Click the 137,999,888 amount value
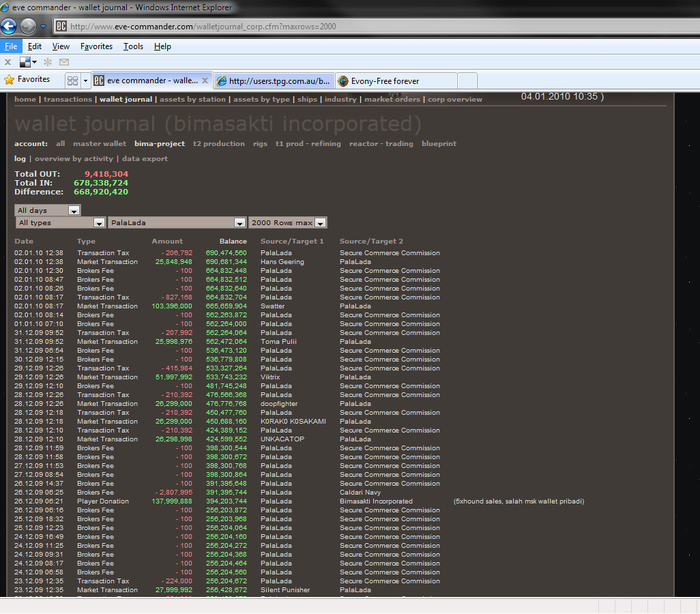The height and width of the screenshot is (614, 700). pyautogui.click(x=172, y=501)
